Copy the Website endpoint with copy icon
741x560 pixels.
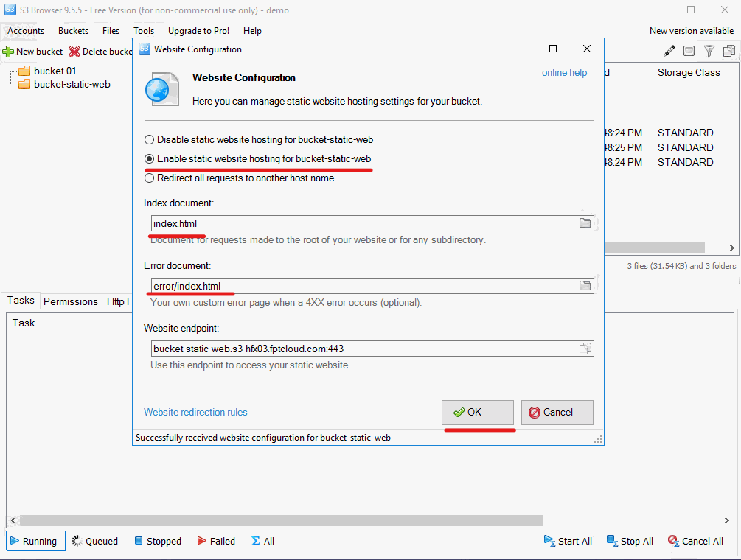click(585, 349)
